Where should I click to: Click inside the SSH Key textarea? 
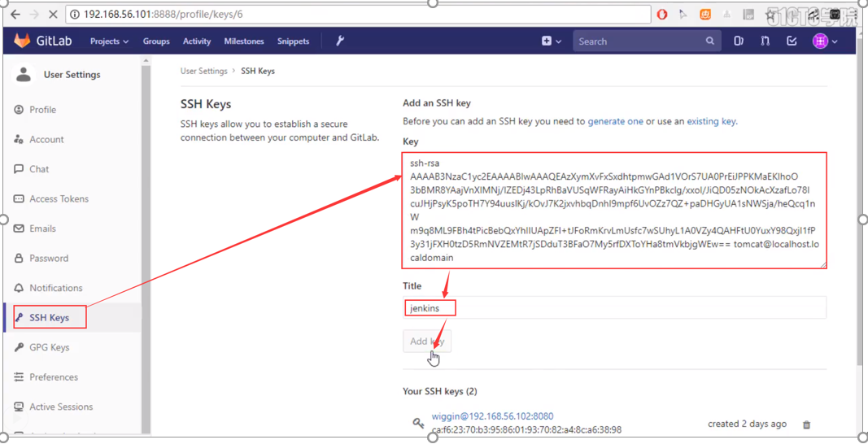pos(615,211)
